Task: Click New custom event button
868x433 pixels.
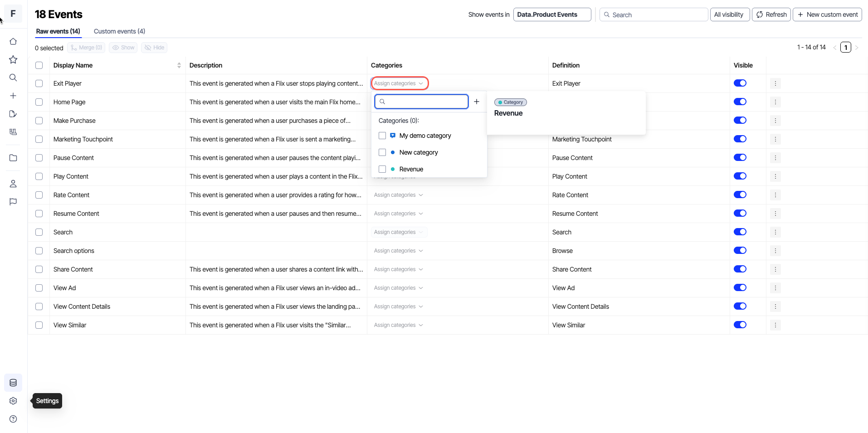Action: 827,15
